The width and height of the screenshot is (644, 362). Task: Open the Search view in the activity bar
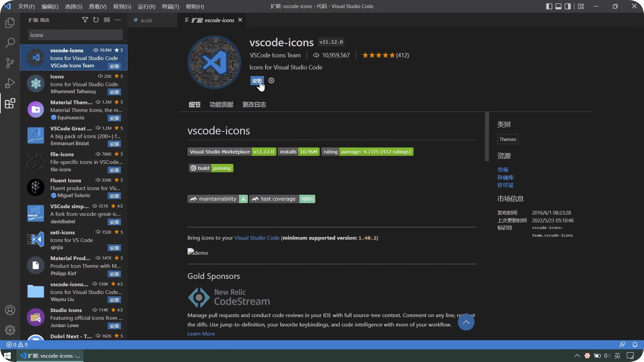click(10, 43)
